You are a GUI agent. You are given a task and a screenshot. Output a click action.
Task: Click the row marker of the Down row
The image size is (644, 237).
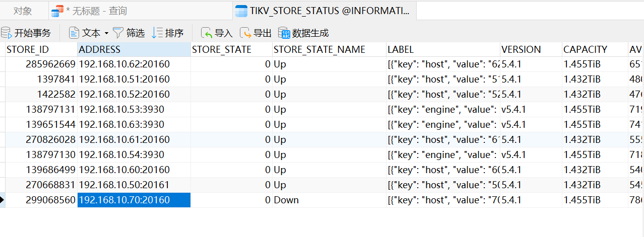[3, 200]
